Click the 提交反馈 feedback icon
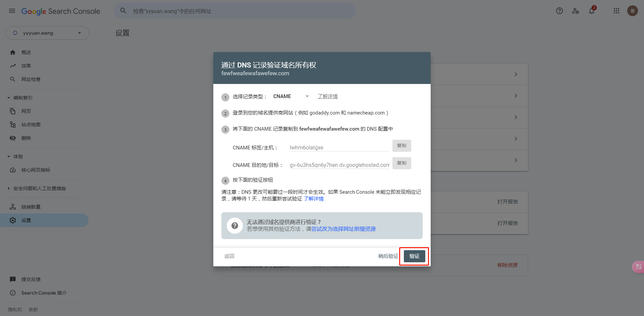 (13, 279)
